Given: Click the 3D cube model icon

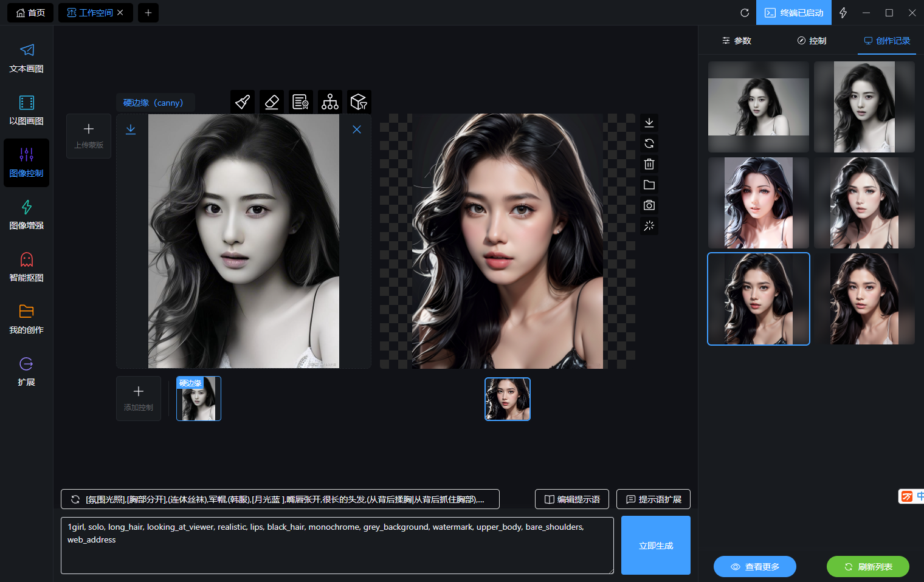Looking at the screenshot, I should 359,102.
